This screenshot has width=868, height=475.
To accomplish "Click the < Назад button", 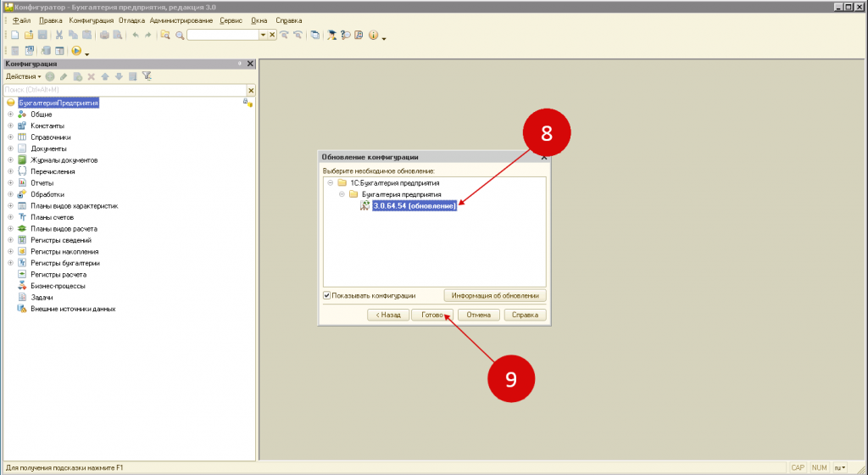I will [388, 315].
